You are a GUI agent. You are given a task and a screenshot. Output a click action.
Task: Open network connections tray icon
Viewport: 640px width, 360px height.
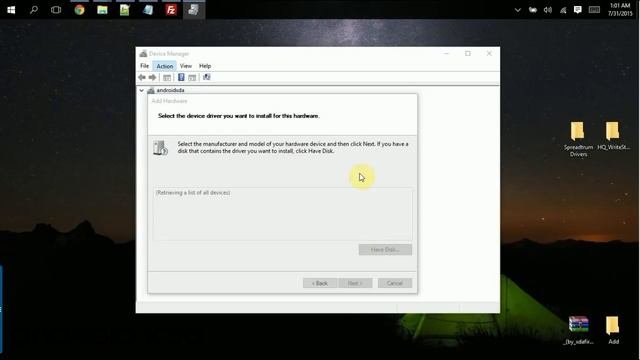tap(563, 10)
